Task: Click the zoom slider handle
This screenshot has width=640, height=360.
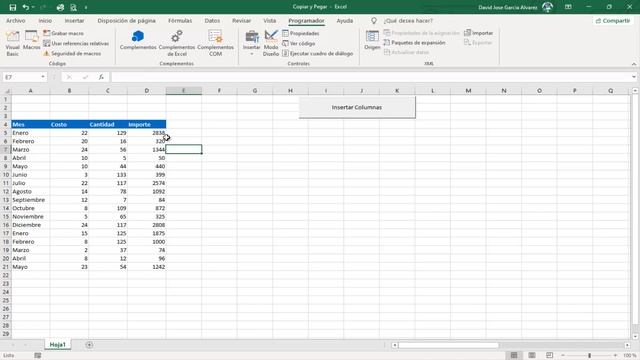Action: 589,356
